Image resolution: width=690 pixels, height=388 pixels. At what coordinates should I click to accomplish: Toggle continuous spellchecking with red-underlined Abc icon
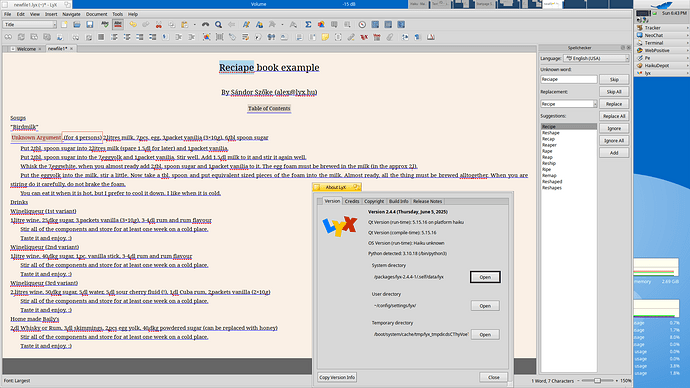point(118,25)
